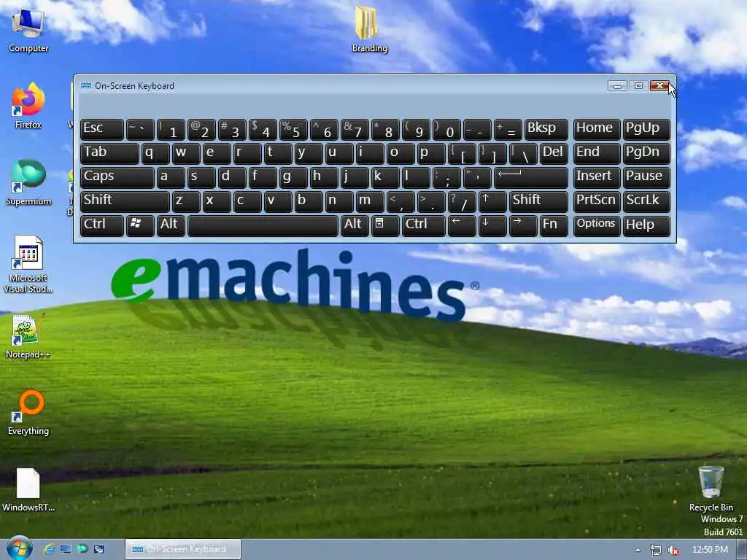Open the Notepad++ desktop shortcut
747x560 pixels.
28,335
